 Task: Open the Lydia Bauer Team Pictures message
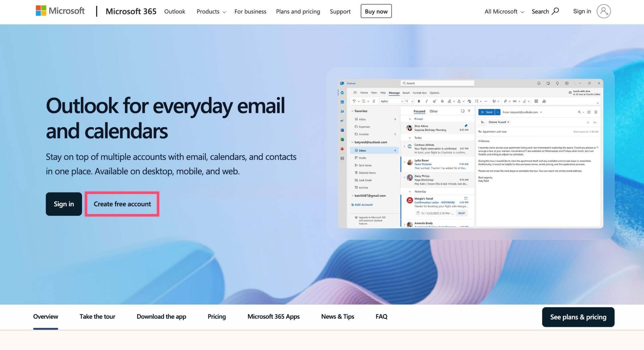[x=437, y=164]
